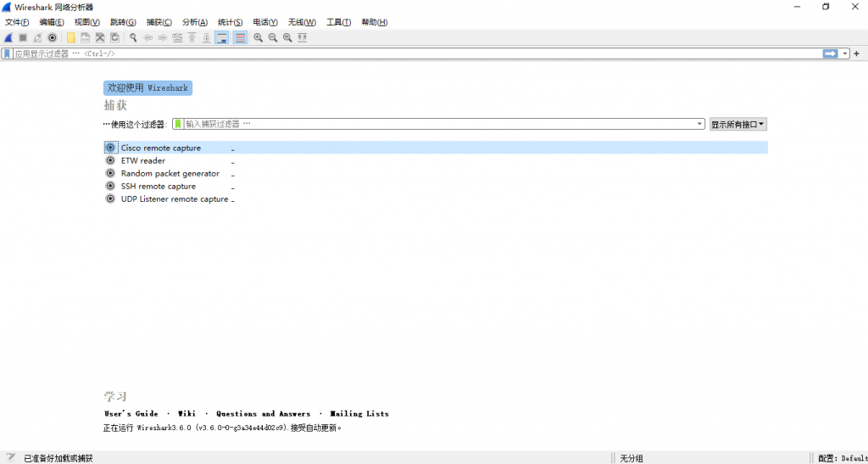Zoom out the main window text
Screen dimensions: 868x464
tap(272, 37)
